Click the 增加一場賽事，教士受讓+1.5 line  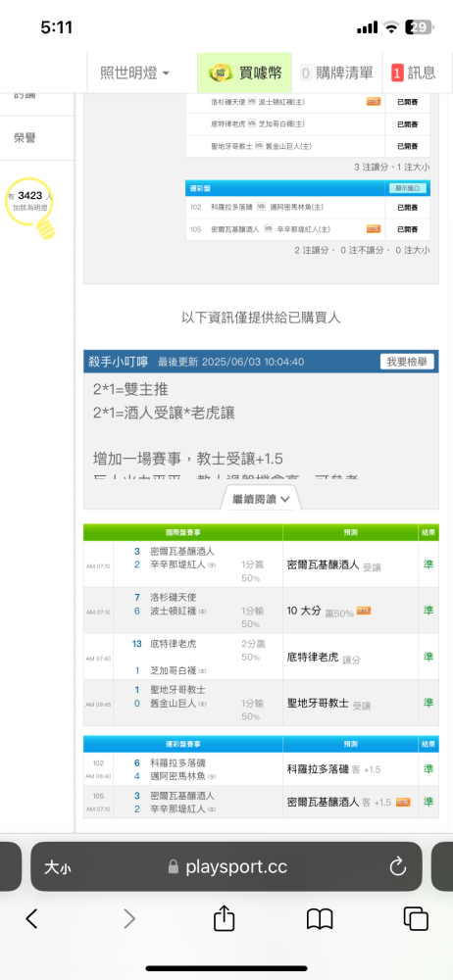187,460
